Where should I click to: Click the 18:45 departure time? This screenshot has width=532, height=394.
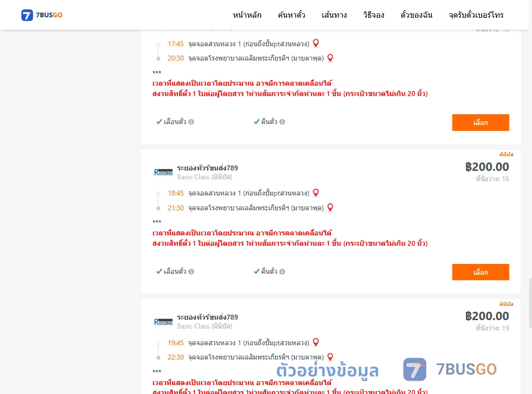tap(176, 193)
